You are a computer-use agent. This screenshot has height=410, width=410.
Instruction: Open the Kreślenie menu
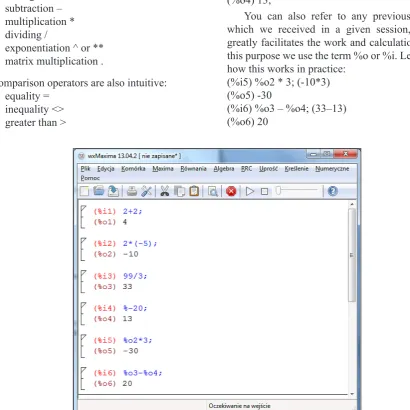click(x=297, y=169)
